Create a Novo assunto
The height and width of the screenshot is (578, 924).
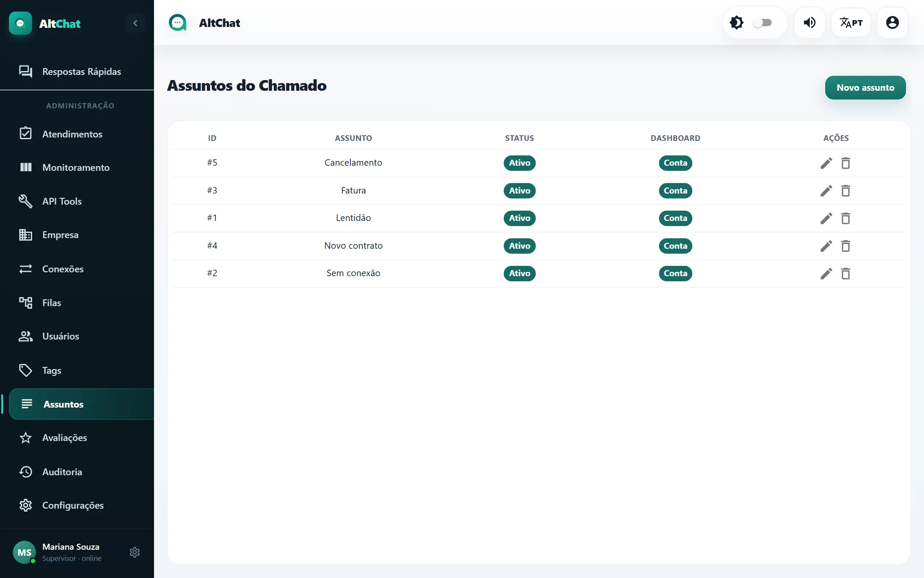coord(865,88)
